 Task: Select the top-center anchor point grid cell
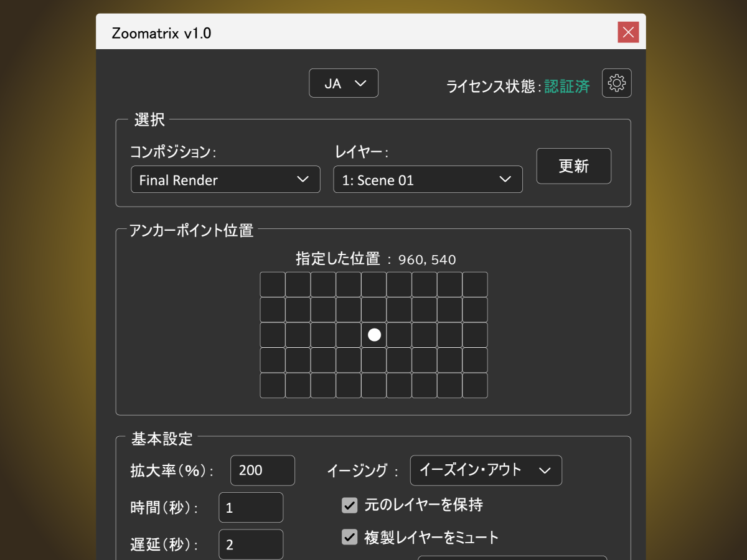pyautogui.click(x=374, y=284)
